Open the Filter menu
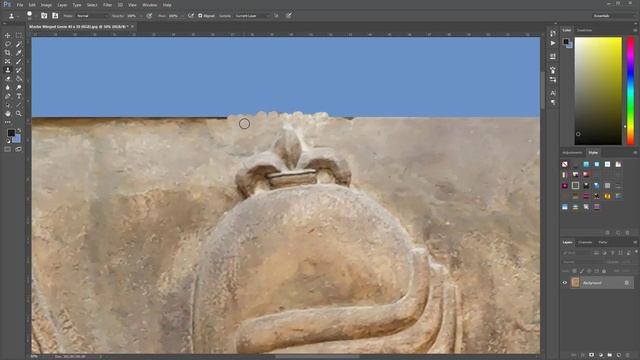The image size is (640, 360). coord(107,5)
